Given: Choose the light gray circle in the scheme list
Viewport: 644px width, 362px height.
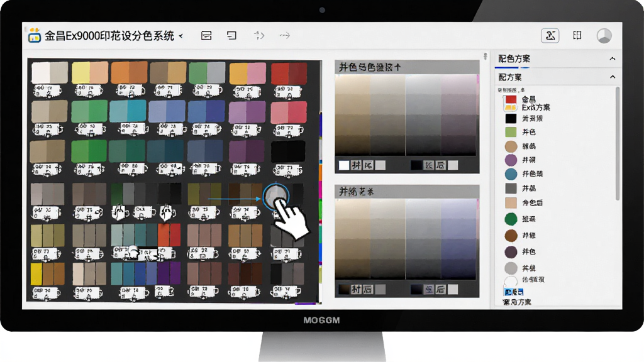Looking at the screenshot, I should pos(511,268).
